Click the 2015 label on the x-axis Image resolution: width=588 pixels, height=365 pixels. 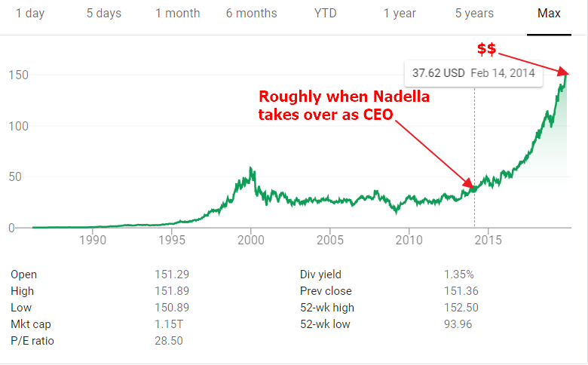pos(488,241)
